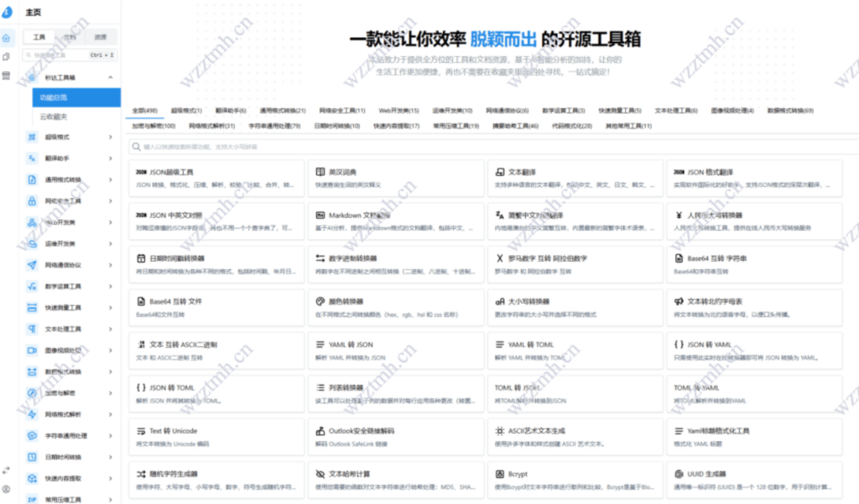Switch to the 资源 tab

101,37
